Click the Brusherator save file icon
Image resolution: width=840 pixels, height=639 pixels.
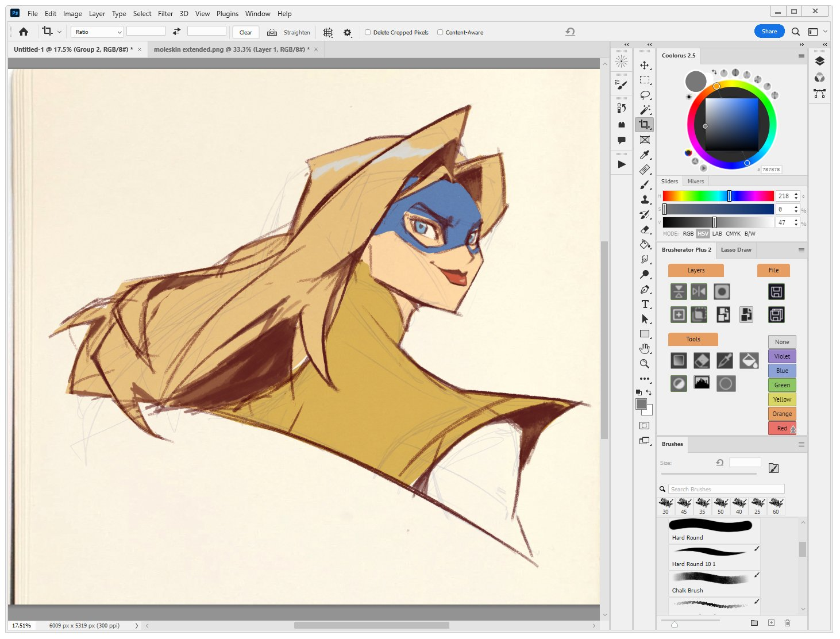coord(776,292)
